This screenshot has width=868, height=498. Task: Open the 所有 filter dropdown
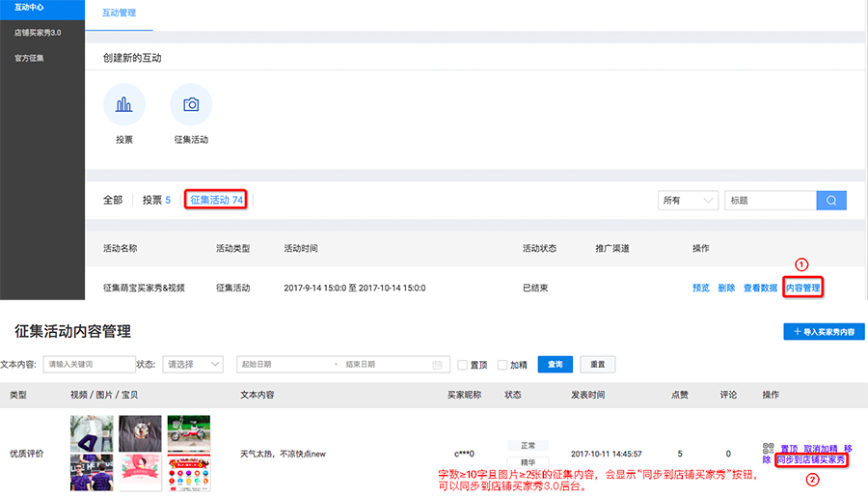click(x=688, y=201)
